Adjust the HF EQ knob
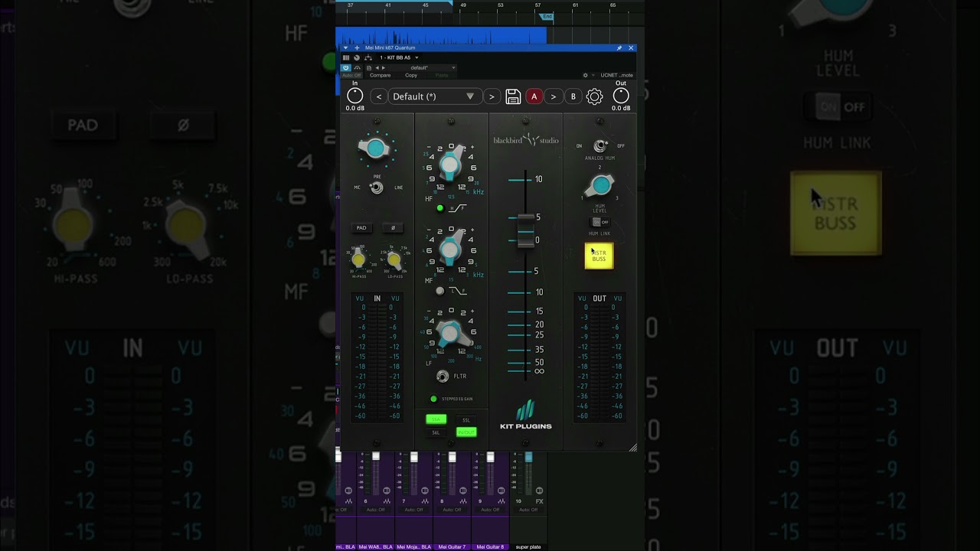 [450, 165]
